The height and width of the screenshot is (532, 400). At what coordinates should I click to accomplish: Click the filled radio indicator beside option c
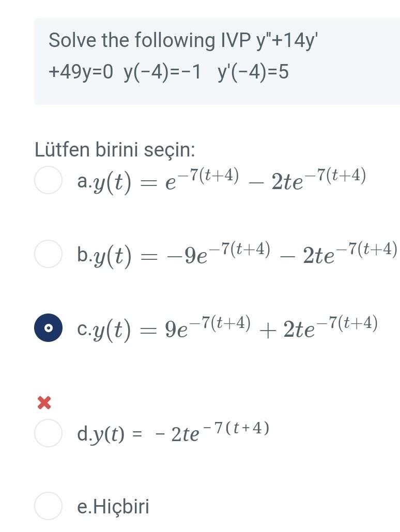tap(49, 327)
